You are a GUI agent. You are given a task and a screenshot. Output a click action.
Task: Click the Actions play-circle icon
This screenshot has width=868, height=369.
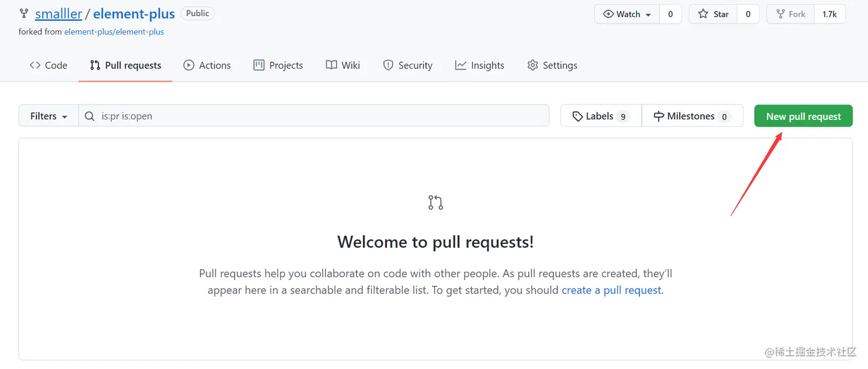coord(189,65)
